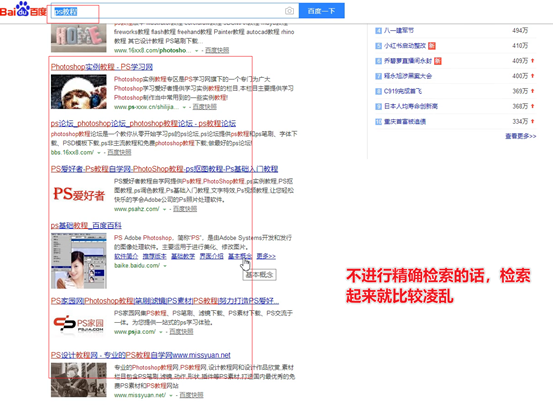Click rank number 5 badge in hot list
The height and width of the screenshot is (405, 553).
click(378, 46)
